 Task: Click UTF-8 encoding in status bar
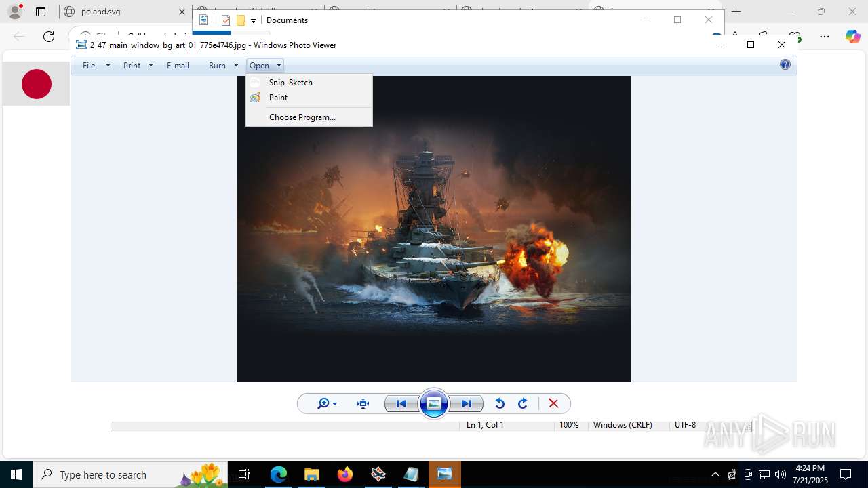coord(685,425)
